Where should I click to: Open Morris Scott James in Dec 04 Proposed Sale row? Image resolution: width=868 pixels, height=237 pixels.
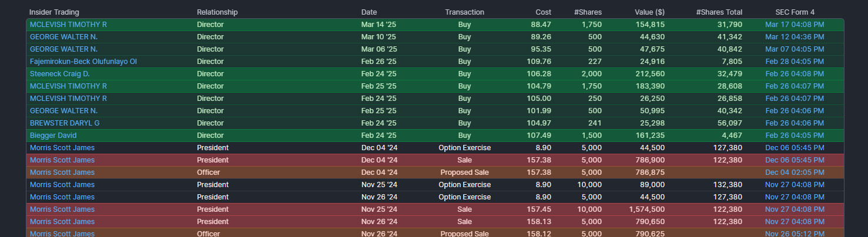tap(62, 172)
